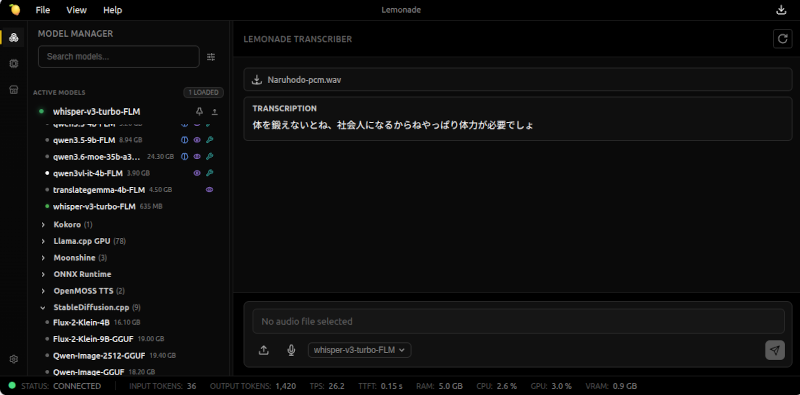Image resolution: width=800 pixels, height=395 pixels.
Task: Click the blue reasoning icon on qwen3.6-moe-35b-a3
Action: (185, 156)
